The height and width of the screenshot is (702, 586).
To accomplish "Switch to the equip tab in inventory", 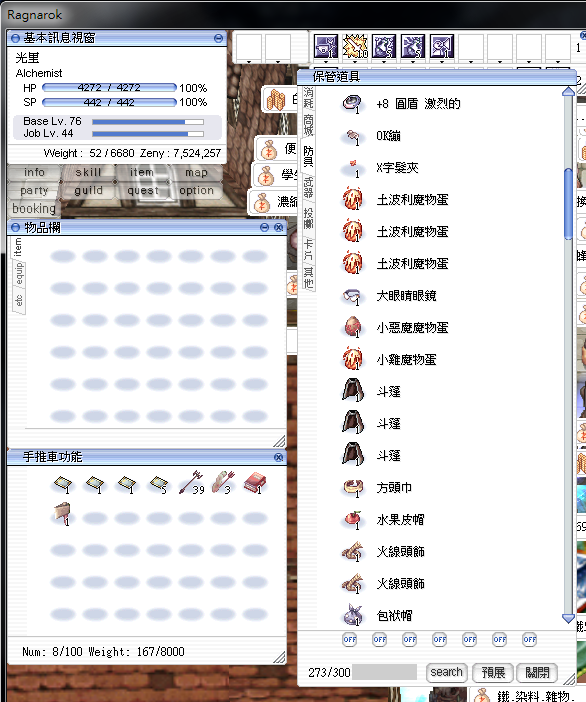I will [x=19, y=274].
